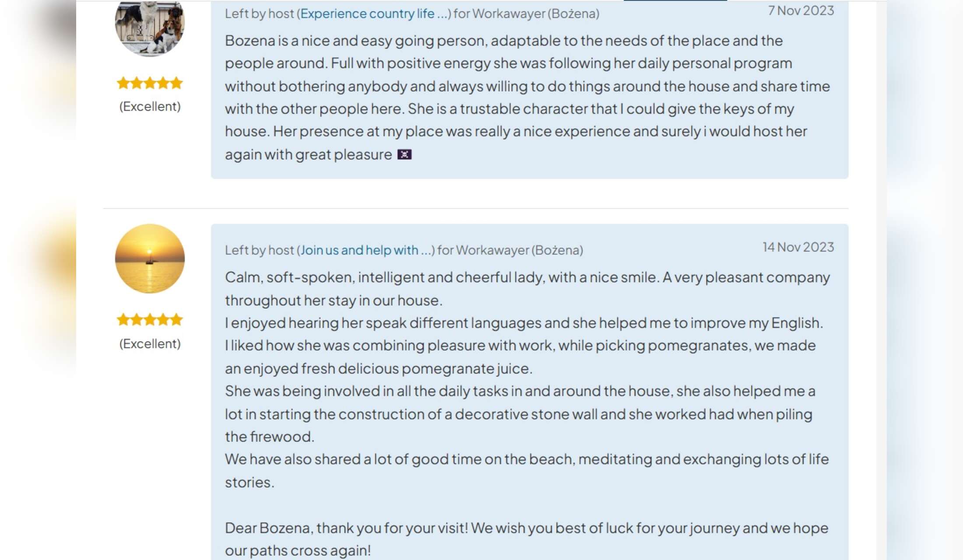The height and width of the screenshot is (560, 963).
Task: Click the dogs profile picture of the first host
Action: coord(150,27)
